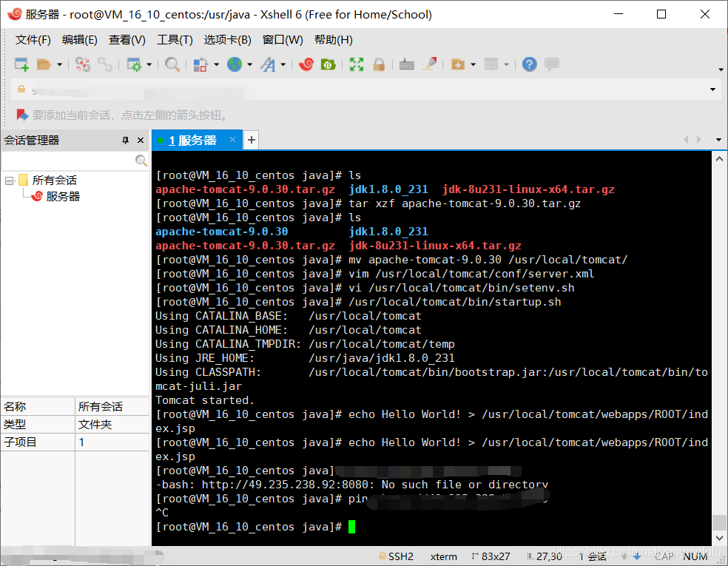Open the 帮助(H) menu

[334, 40]
